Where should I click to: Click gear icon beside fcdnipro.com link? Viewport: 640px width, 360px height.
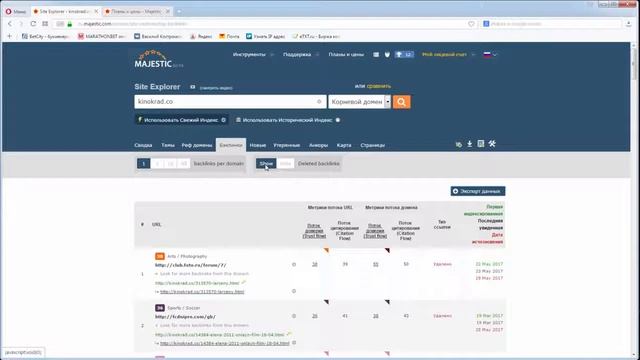294,316
